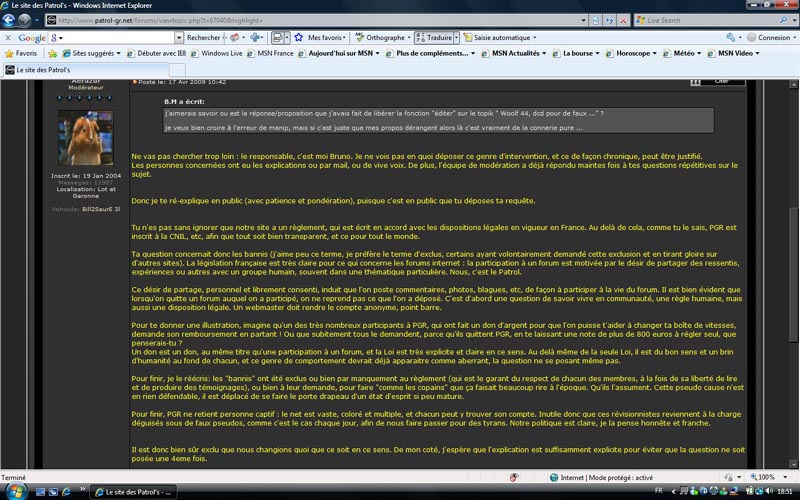Open Sites suggérés link
Screen dimensions: 800x500
click(91, 53)
